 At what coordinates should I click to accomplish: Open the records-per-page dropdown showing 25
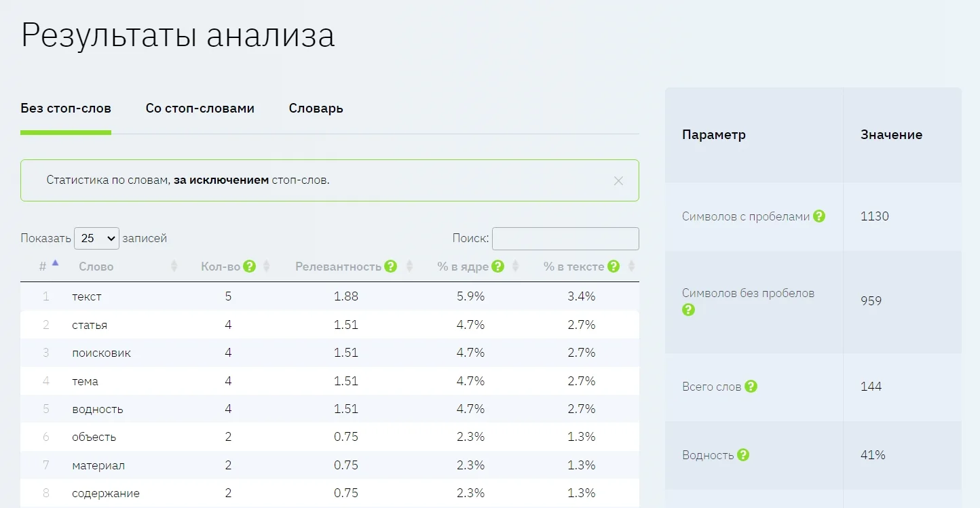click(96, 238)
